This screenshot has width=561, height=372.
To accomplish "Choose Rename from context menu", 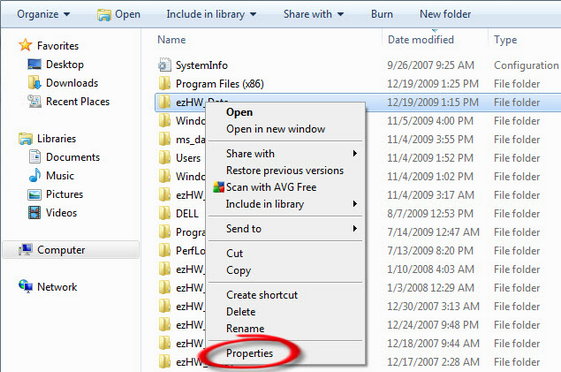I will (245, 328).
